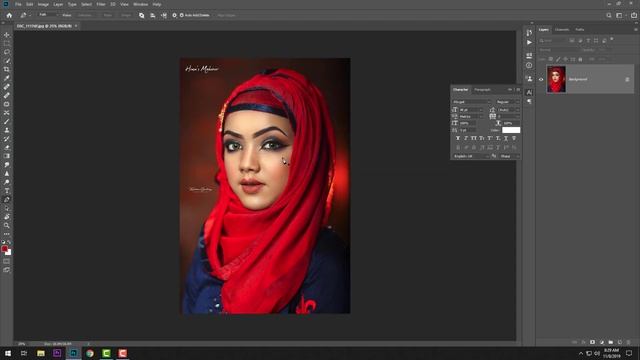The image size is (640, 360).
Task: Open path arrangement icon in options bar
Action: pyautogui.click(x=164, y=15)
